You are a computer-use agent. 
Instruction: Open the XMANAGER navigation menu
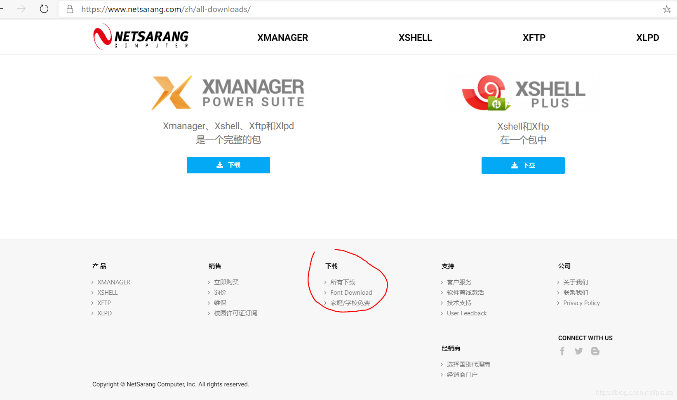coord(282,38)
